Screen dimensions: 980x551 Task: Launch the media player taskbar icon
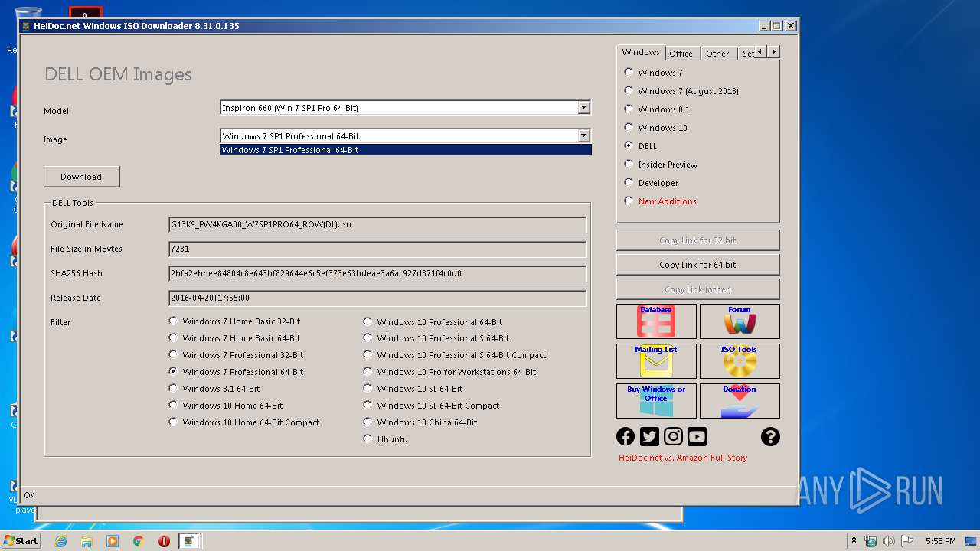click(113, 541)
